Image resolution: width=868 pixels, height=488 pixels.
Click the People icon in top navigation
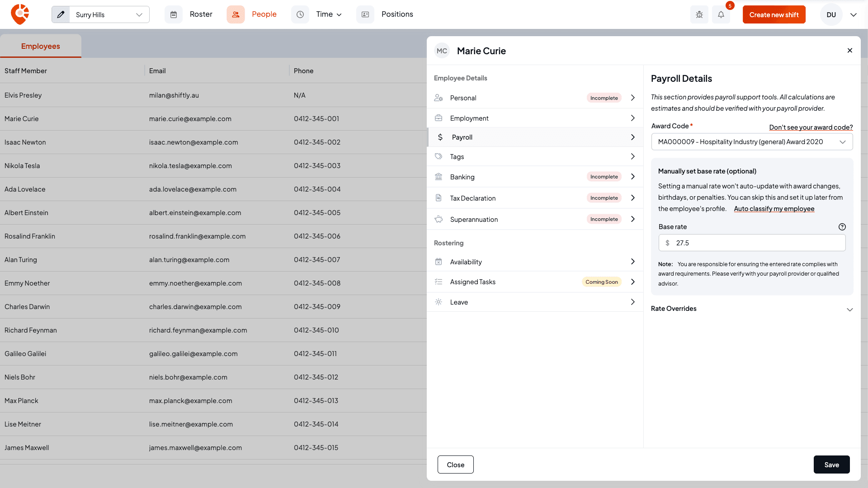coord(236,14)
